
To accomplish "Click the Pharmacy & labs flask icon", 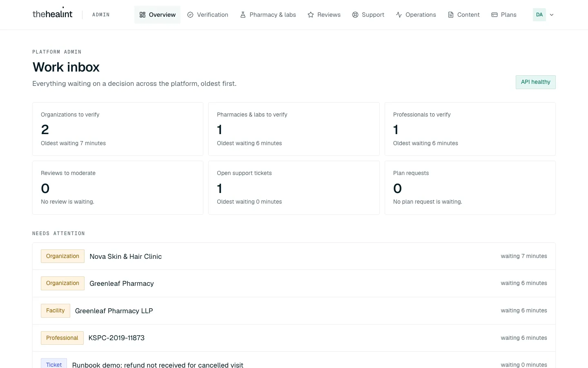I will pyautogui.click(x=243, y=15).
